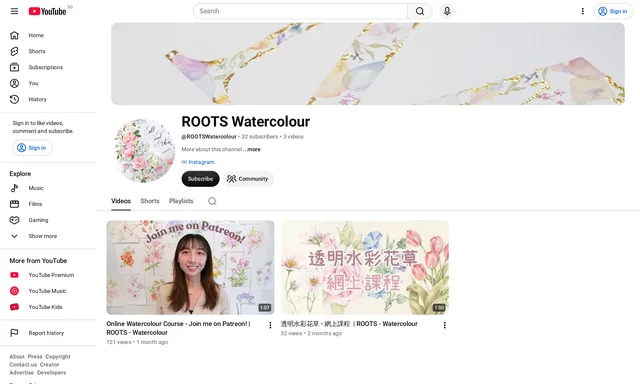Click the sidebar Sign in button

tap(33, 148)
